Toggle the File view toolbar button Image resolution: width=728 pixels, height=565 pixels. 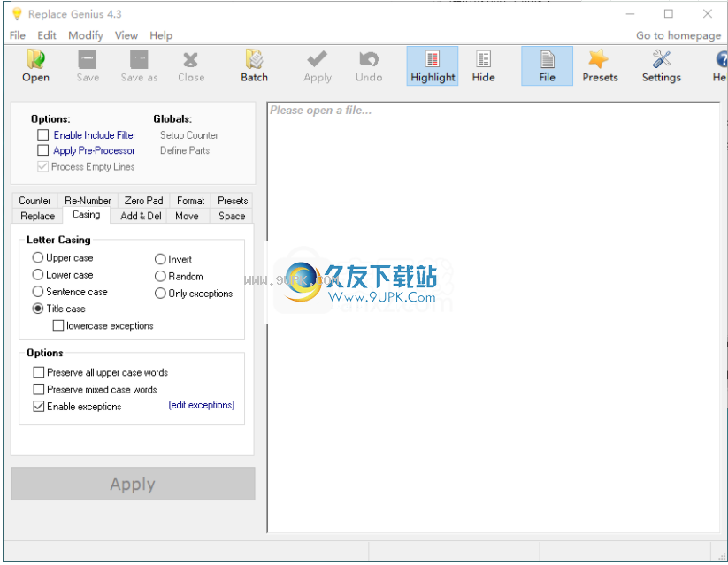[x=547, y=66]
